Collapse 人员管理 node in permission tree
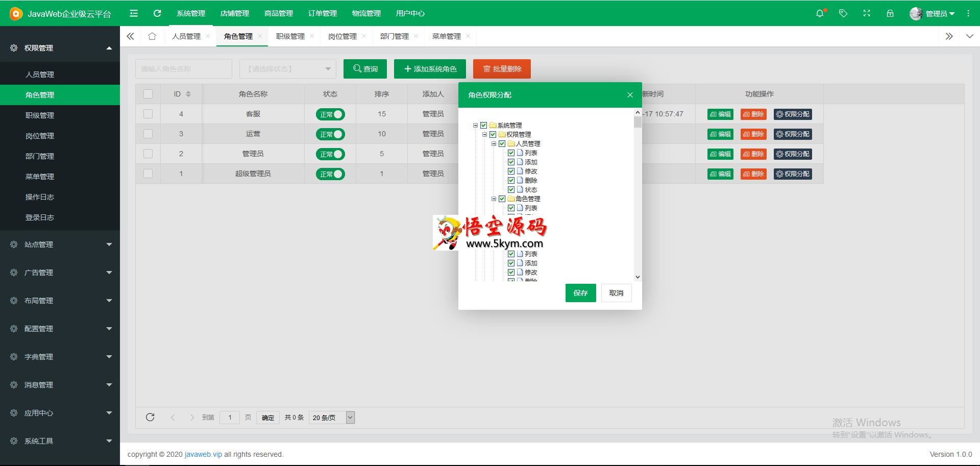This screenshot has width=980, height=466. [494, 143]
